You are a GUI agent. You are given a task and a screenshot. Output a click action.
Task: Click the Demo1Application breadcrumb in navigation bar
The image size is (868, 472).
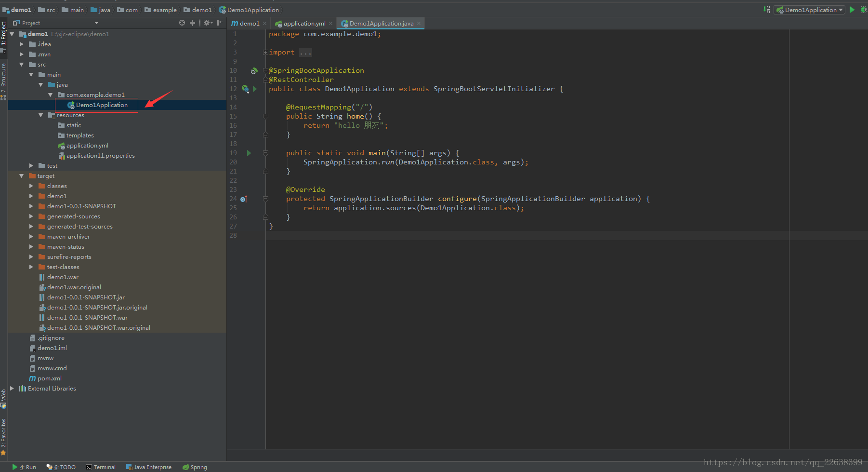[x=249, y=10]
